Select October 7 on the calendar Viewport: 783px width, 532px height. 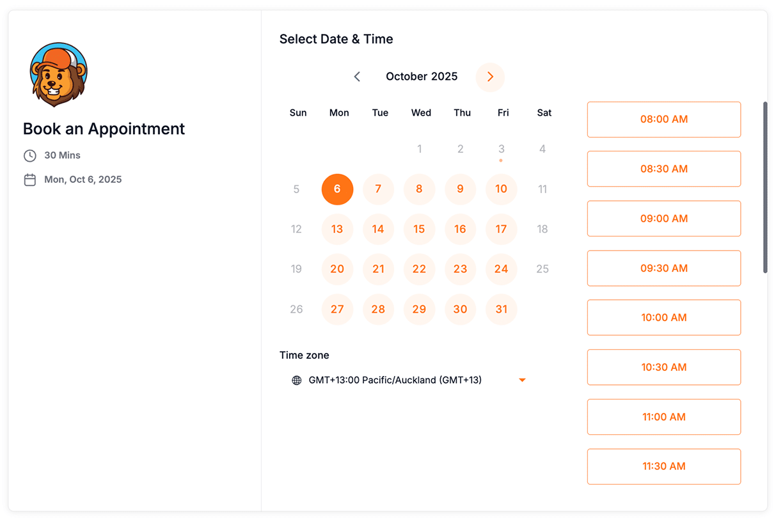click(378, 189)
